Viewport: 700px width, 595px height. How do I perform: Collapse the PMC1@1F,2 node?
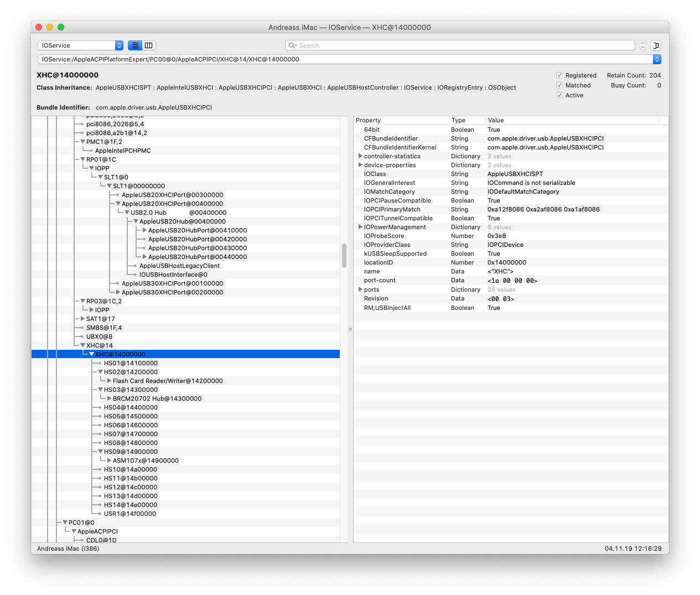(83, 142)
